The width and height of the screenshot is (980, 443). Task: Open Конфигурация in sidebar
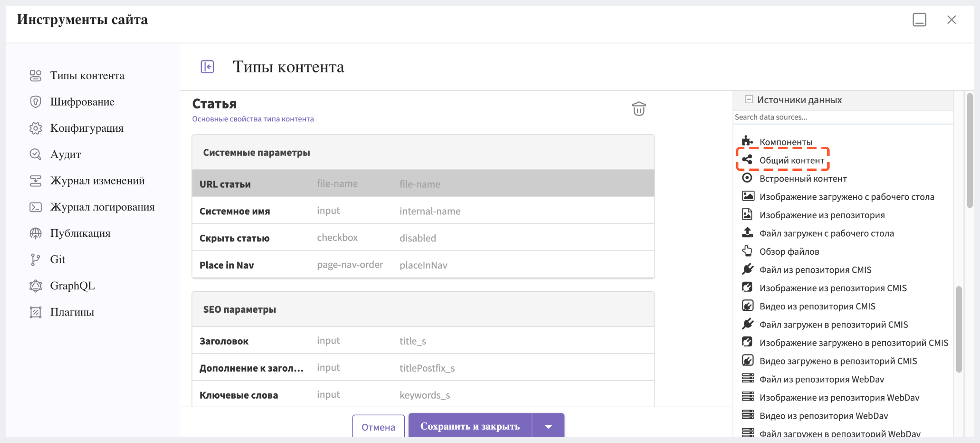click(x=87, y=128)
